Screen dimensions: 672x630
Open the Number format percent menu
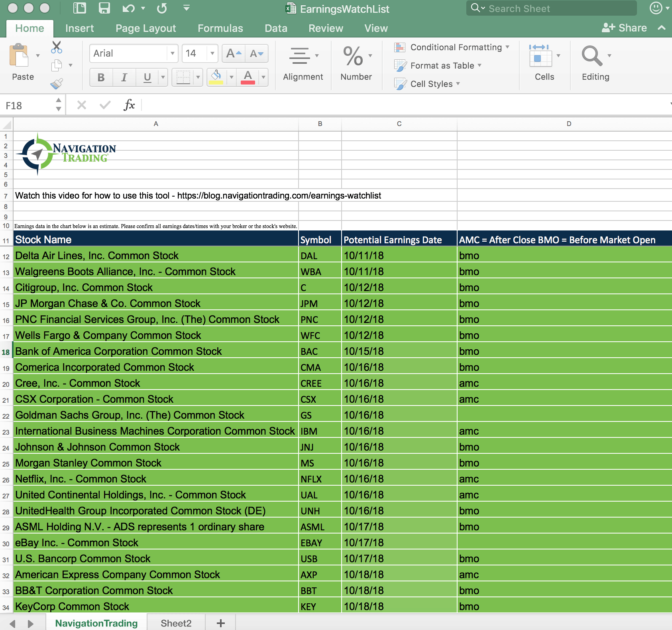point(356,64)
